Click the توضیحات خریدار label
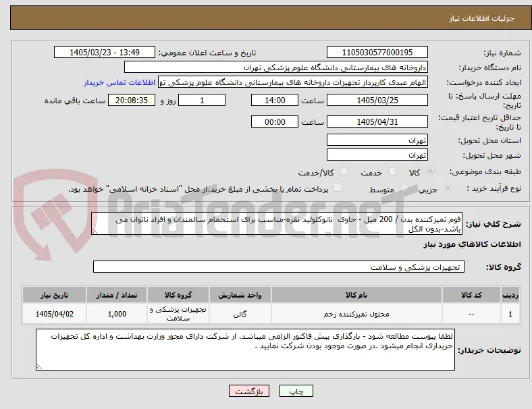Image resolution: width=532 pixels, height=409 pixels. (x=489, y=350)
